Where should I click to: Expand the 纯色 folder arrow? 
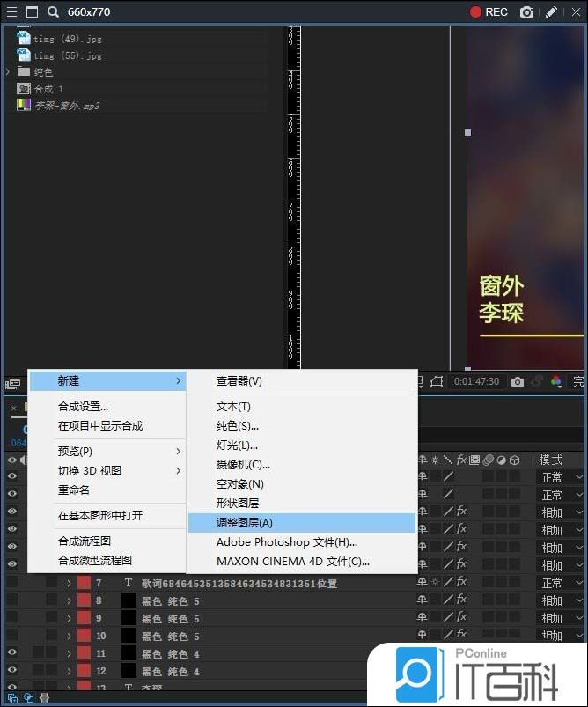[7, 71]
